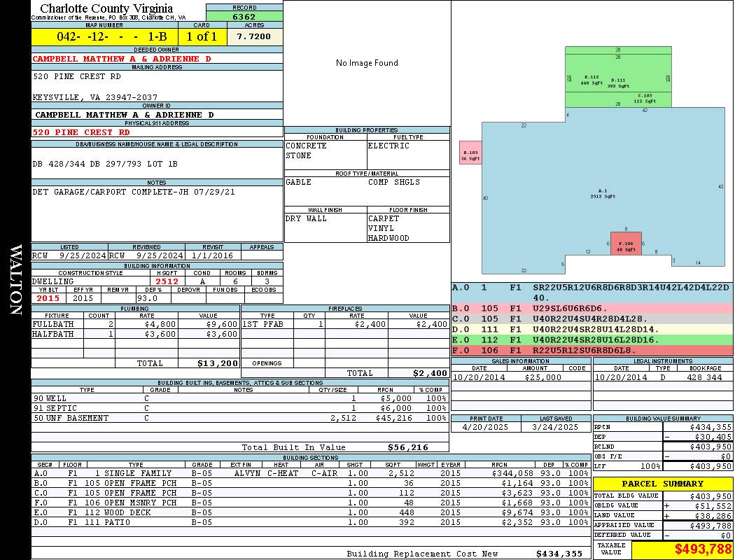This screenshot has height=560, width=735.
Task: Click year built value 2015 in red
Action: (x=48, y=298)
